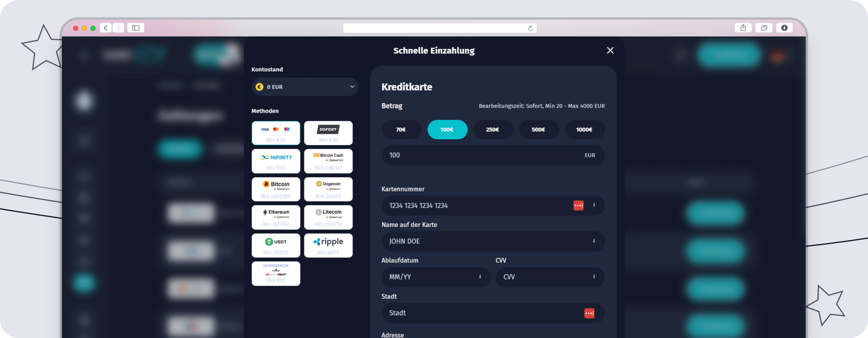This screenshot has width=868, height=338.
Task: Toggle the browser sidebar icon
Action: point(136,28)
